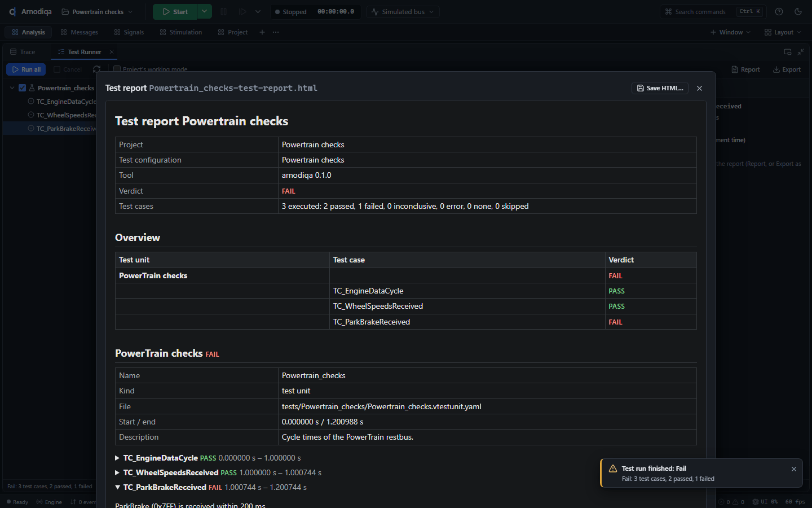This screenshot has width=812, height=508.
Task: Click the Run all button
Action: coord(26,69)
